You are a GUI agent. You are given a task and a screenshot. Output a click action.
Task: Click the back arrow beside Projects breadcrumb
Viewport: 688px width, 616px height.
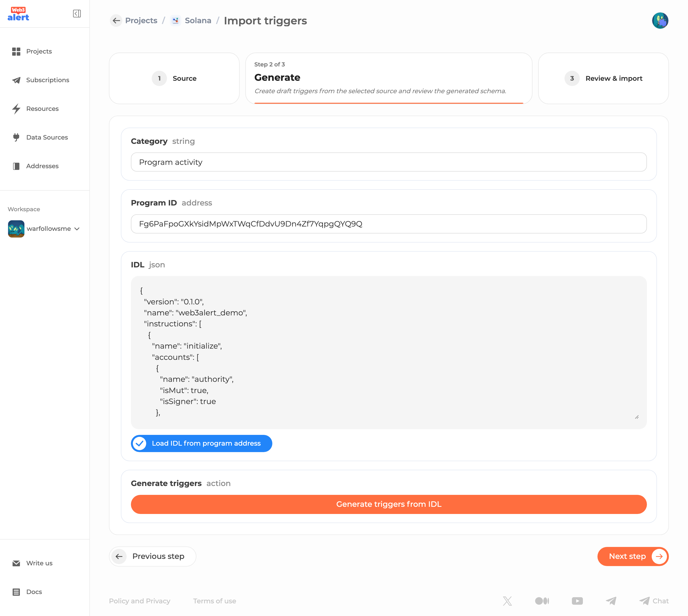click(x=116, y=21)
